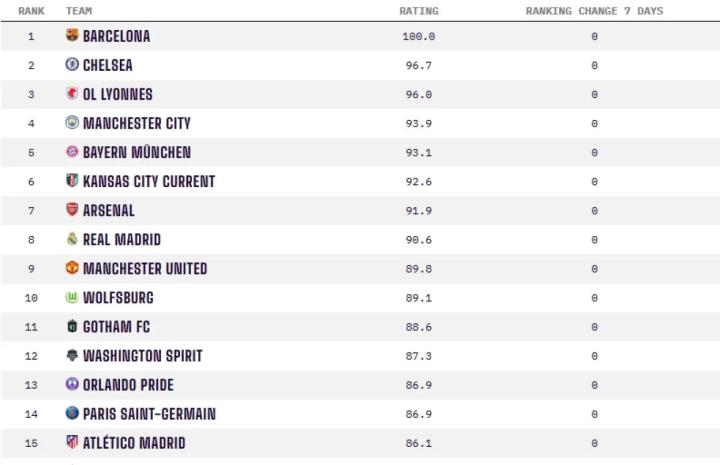Viewport: 720px width, 465px height.
Task: Click the Kansas City Current crest icon
Action: (72, 181)
